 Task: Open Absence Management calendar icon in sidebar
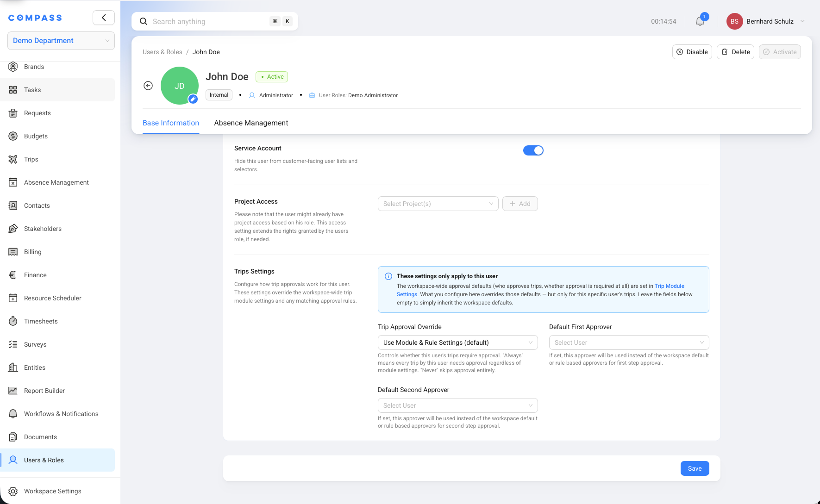tap(13, 182)
